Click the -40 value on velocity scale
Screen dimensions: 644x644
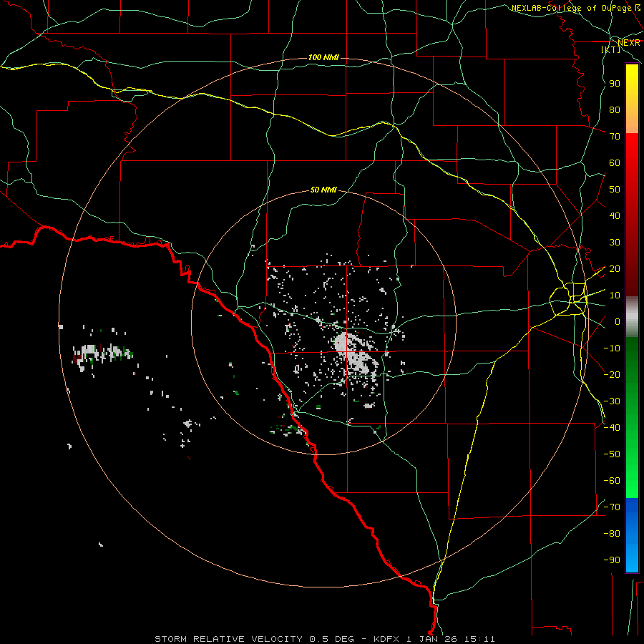(x=612, y=428)
